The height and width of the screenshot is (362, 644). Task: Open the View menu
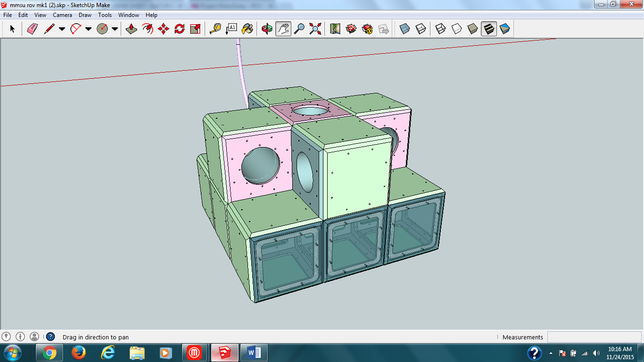(40, 15)
